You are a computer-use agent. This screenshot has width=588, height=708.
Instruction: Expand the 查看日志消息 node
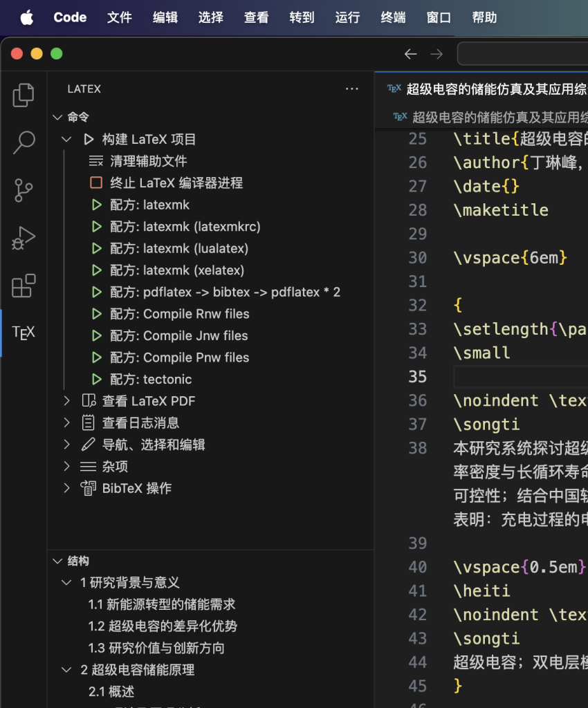click(x=67, y=422)
